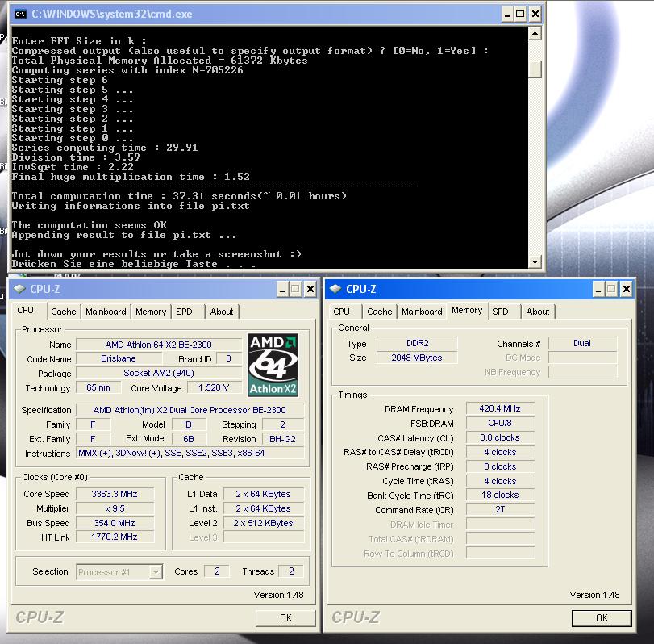Click Command Rate value 2T
This screenshot has height=644, width=654.
pyautogui.click(x=500, y=509)
